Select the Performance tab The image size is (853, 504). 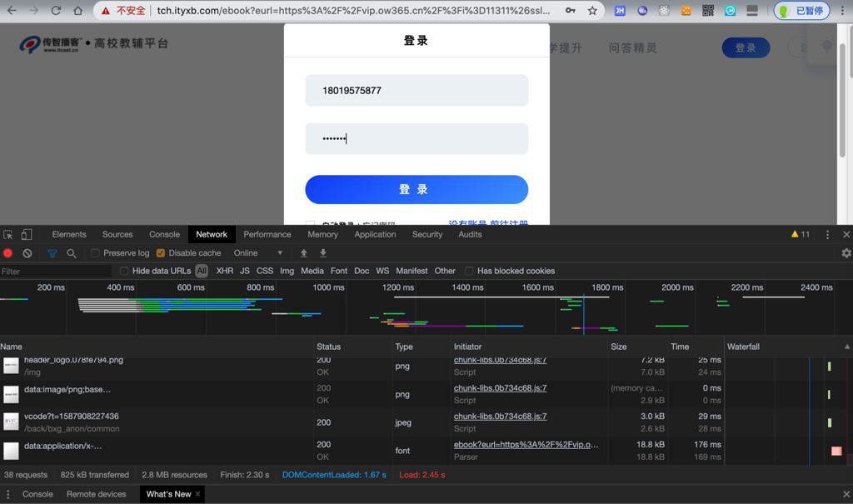pos(267,235)
